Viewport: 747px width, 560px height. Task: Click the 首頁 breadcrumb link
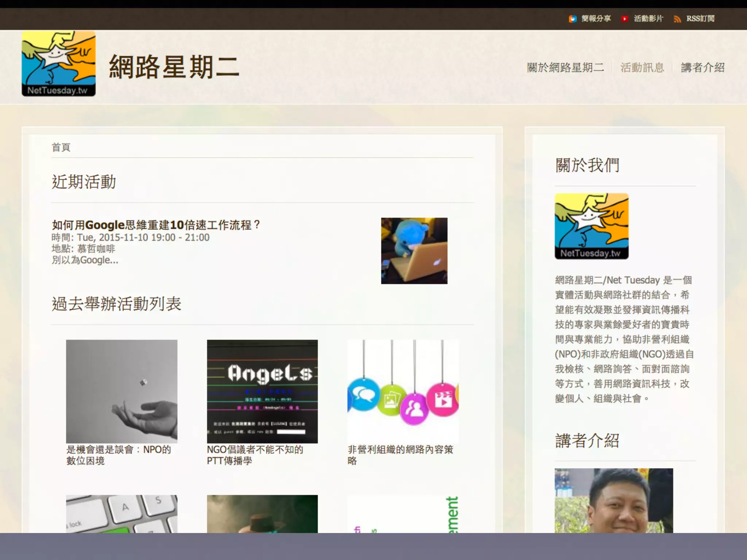[61, 147]
